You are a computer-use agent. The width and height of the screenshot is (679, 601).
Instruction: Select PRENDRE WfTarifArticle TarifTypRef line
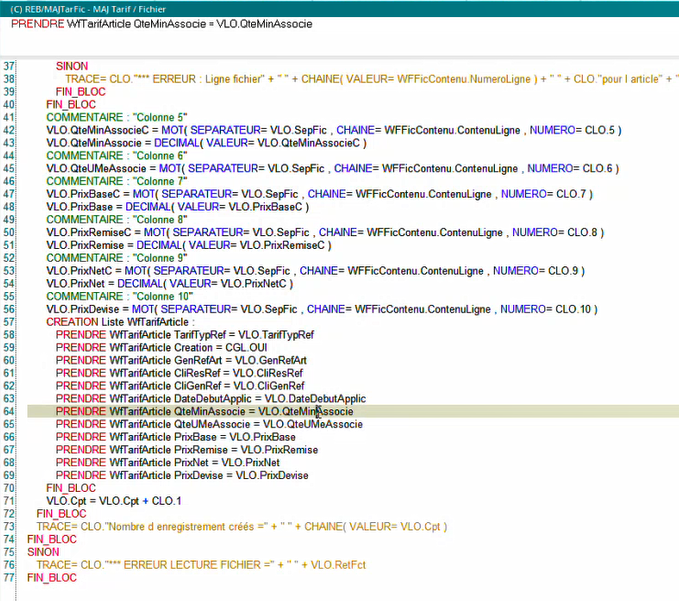point(185,335)
